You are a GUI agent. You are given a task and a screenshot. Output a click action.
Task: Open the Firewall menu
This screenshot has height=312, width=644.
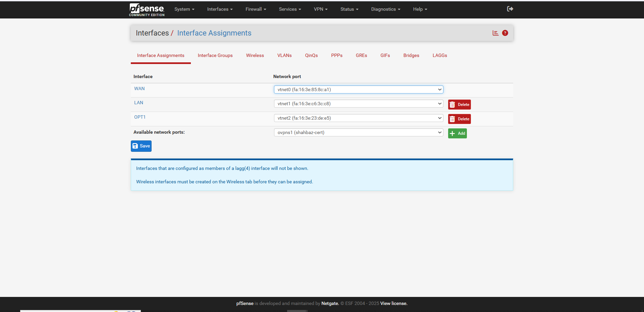point(256,9)
